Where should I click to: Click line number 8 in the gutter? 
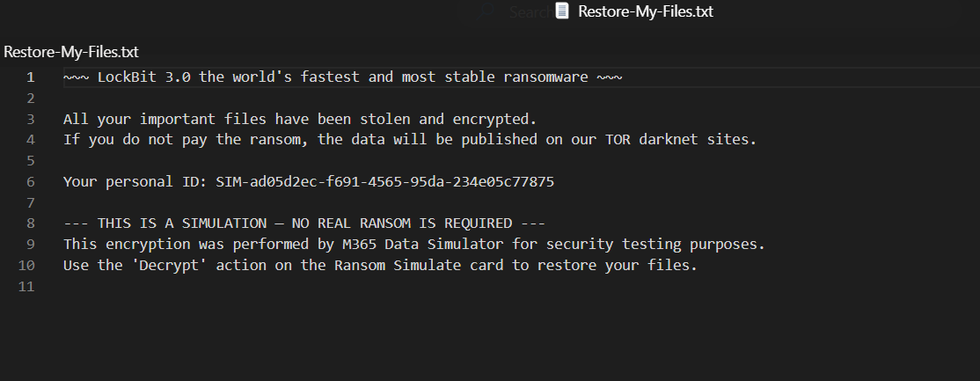click(31, 223)
